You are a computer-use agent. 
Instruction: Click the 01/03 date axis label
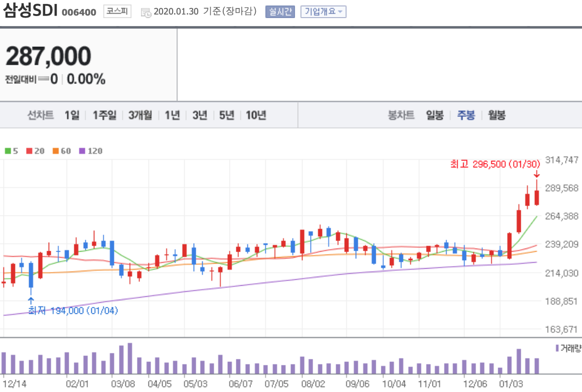tap(511, 384)
